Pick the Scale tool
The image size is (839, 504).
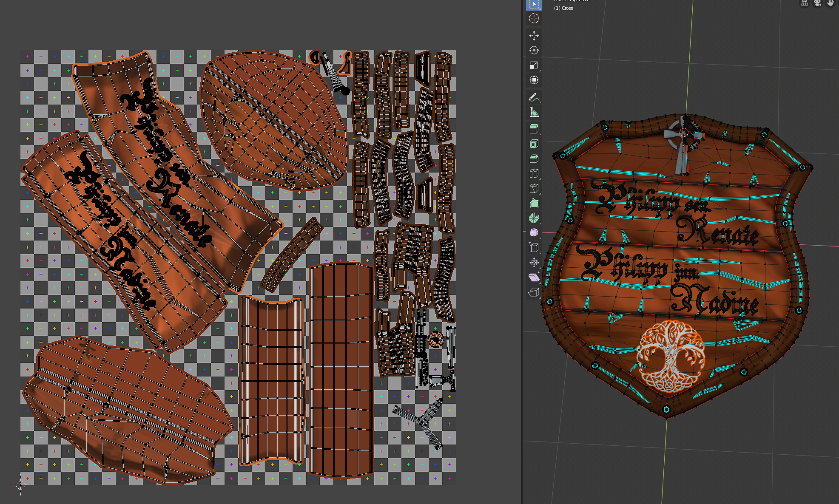pyautogui.click(x=534, y=65)
